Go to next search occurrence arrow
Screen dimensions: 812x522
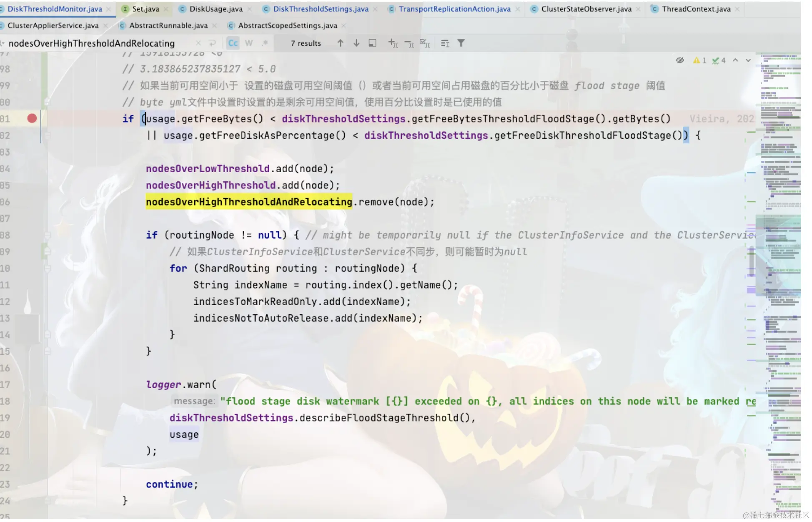pos(356,43)
